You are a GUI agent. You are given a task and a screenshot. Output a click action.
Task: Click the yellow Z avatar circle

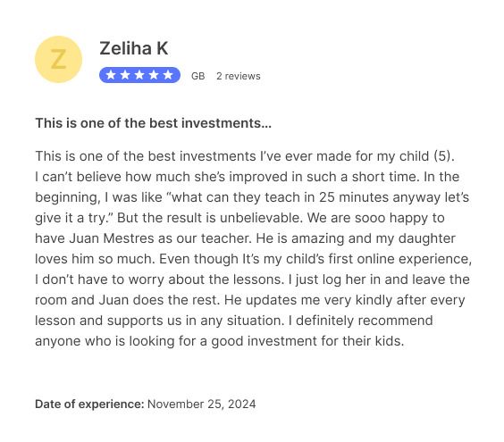(58, 60)
